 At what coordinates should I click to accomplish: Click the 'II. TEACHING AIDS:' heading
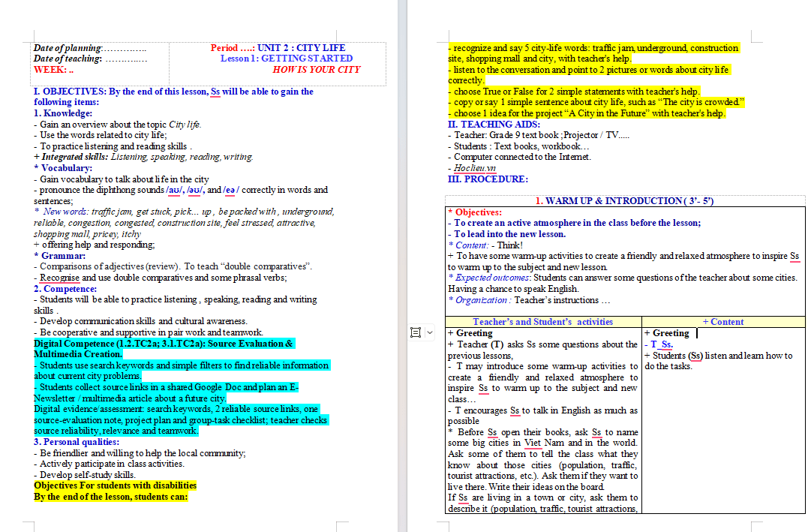click(x=494, y=125)
